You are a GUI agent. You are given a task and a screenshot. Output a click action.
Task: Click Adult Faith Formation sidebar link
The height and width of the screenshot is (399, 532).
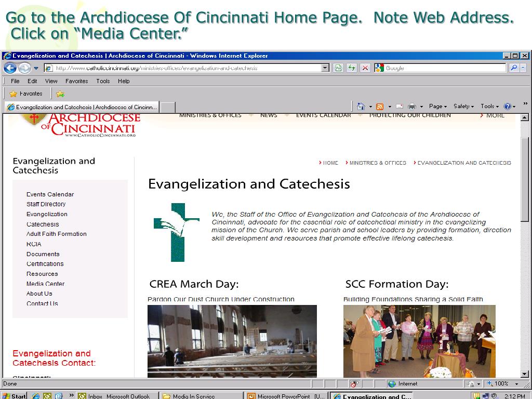[x=57, y=234]
